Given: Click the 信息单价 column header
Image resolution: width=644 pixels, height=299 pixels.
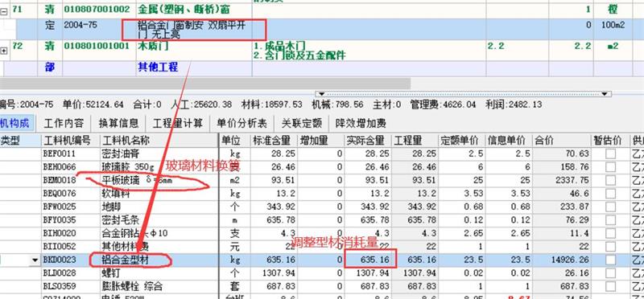Looking at the screenshot, I should [x=509, y=141].
